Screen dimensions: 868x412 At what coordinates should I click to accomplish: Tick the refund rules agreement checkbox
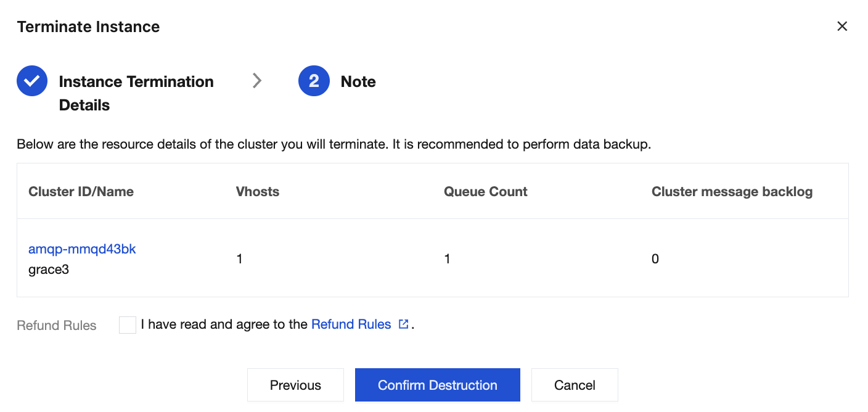128,324
